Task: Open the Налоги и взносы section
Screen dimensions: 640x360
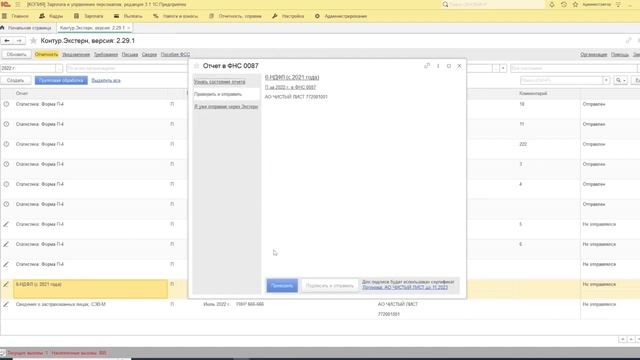Action: 176,16
